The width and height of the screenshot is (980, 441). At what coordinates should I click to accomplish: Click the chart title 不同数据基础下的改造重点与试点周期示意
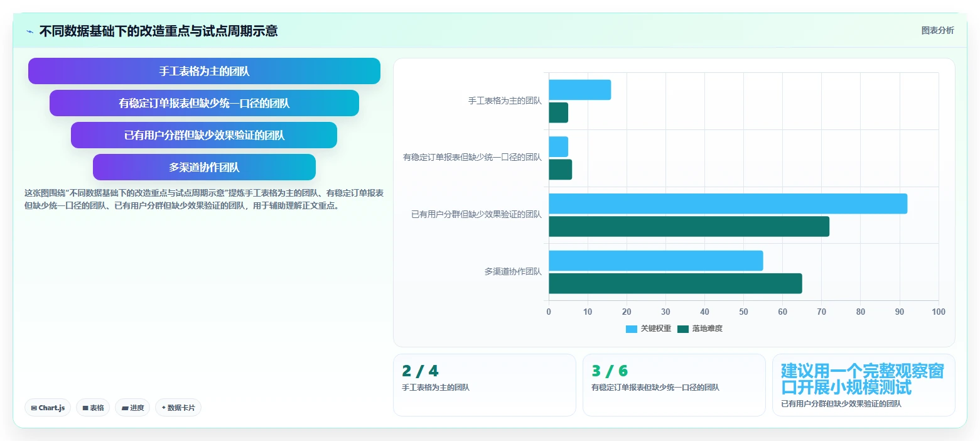point(158,31)
